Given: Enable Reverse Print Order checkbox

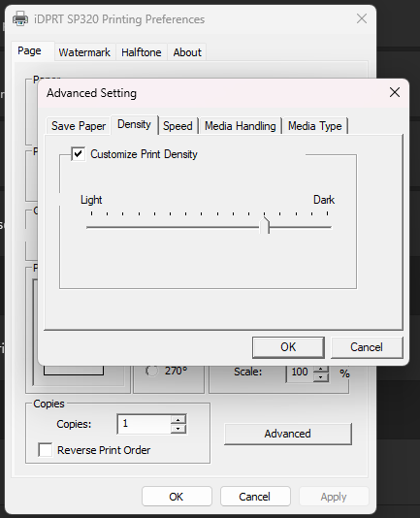Looking at the screenshot, I should pyautogui.click(x=46, y=450).
